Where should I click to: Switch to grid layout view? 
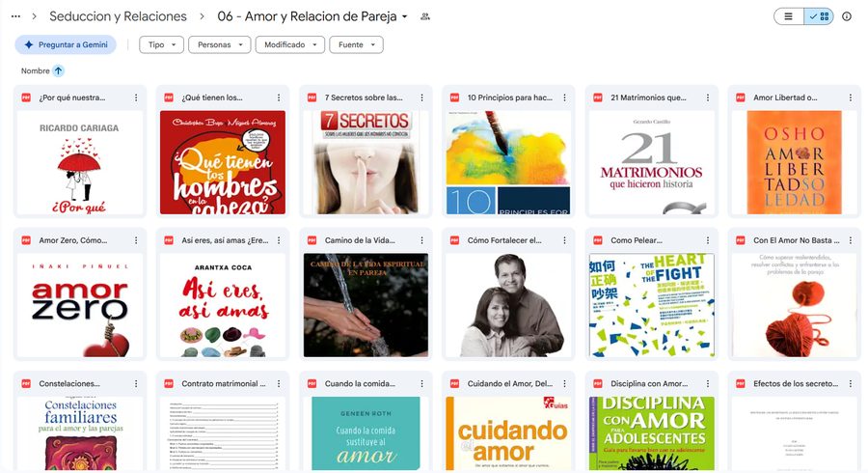coord(819,16)
